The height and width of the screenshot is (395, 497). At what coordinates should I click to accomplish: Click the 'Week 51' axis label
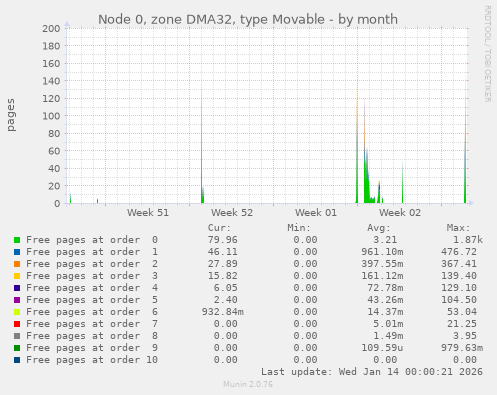148,213
